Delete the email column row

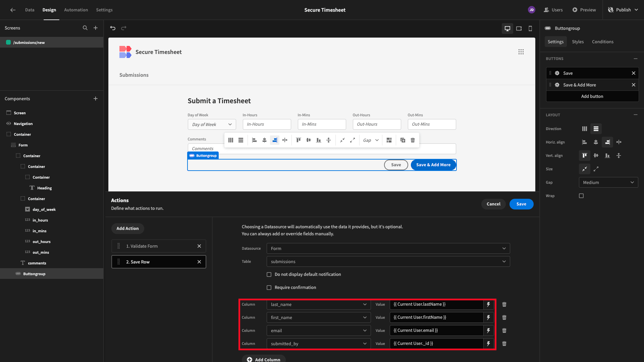point(504,330)
